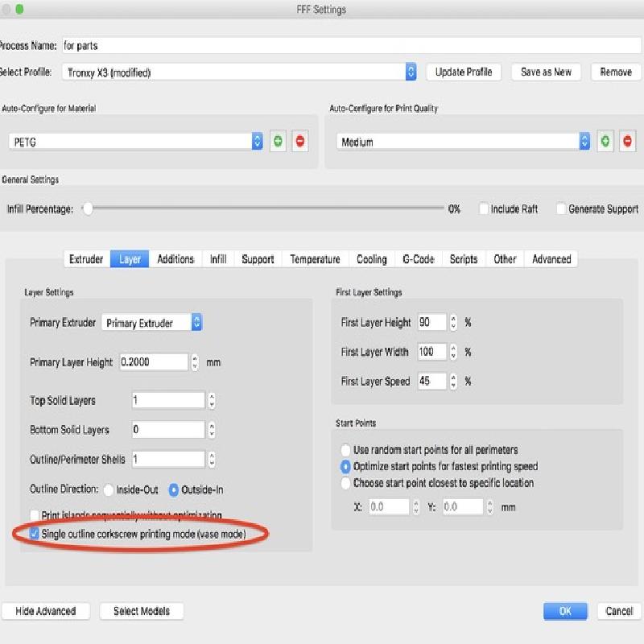
Task: Click the First Layer Width field
Action: click(x=432, y=352)
